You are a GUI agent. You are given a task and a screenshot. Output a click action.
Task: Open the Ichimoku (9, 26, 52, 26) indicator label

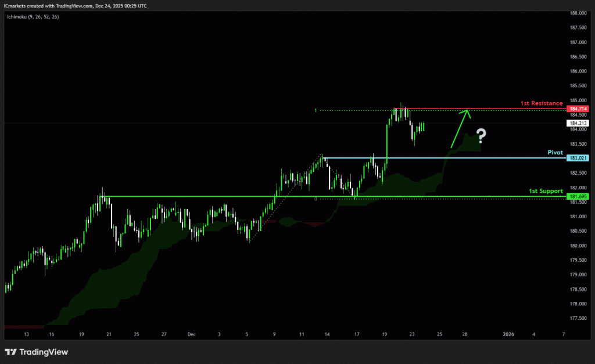(x=32, y=17)
